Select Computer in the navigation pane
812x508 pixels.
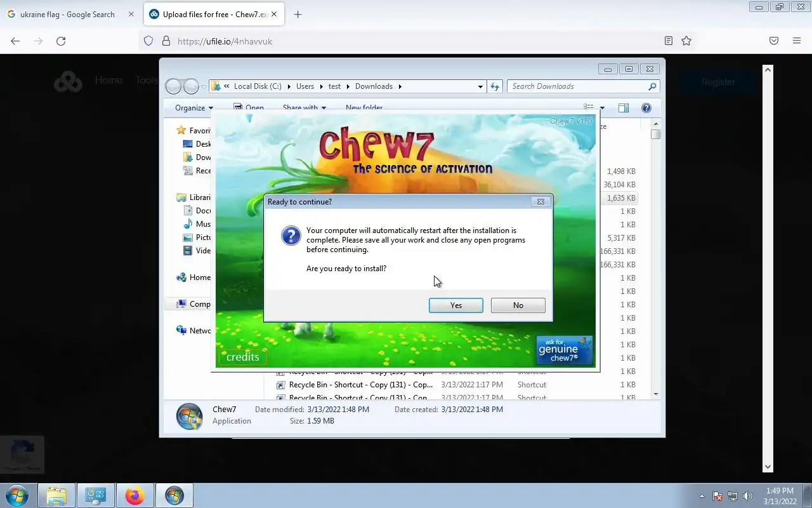point(194,304)
